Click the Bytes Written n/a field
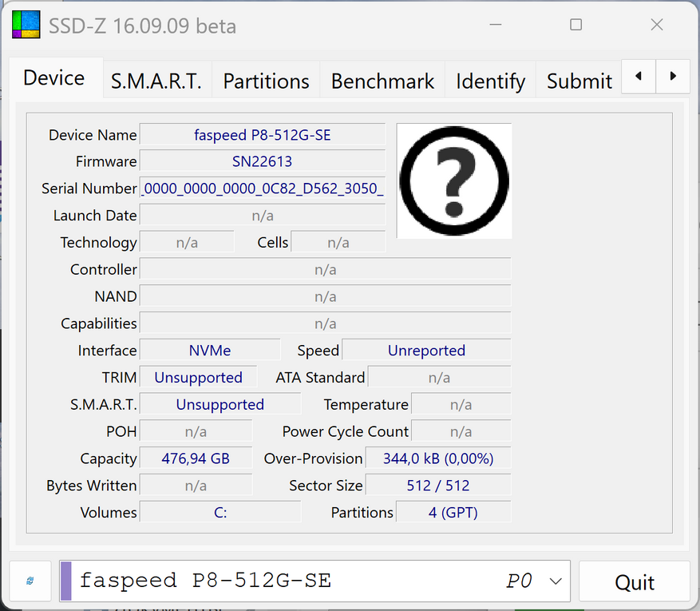The height and width of the screenshot is (611, 700). pos(196,486)
